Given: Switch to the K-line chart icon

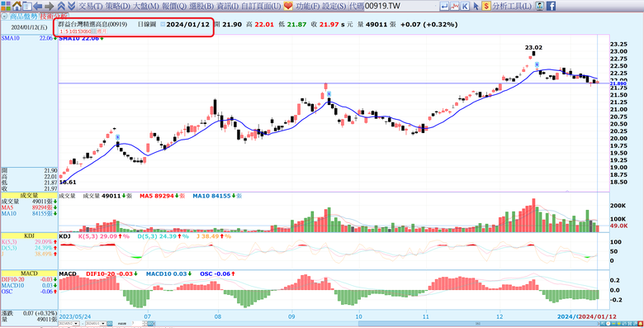Looking at the screenshot, I should [465, 6].
